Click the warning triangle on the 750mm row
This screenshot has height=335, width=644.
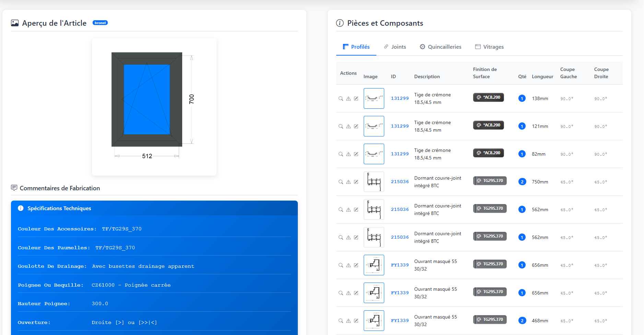tap(348, 182)
